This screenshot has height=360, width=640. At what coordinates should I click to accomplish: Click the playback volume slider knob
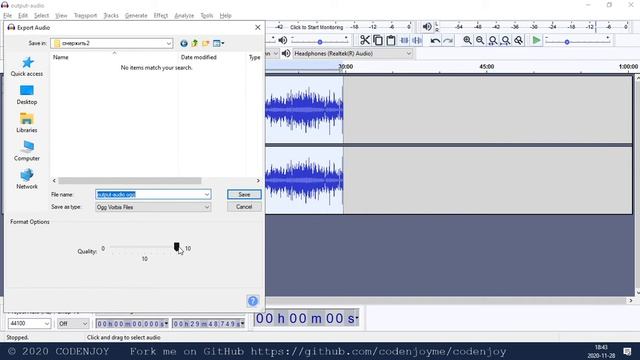click(320, 42)
